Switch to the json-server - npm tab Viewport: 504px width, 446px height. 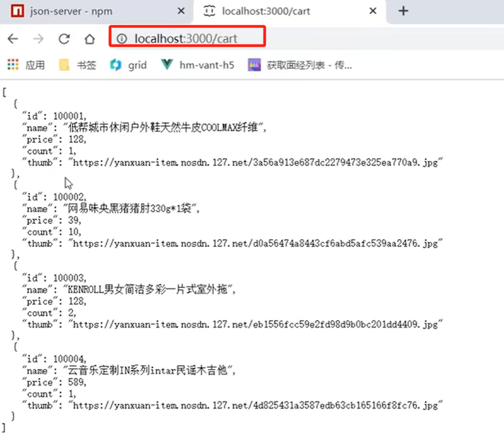96,12
